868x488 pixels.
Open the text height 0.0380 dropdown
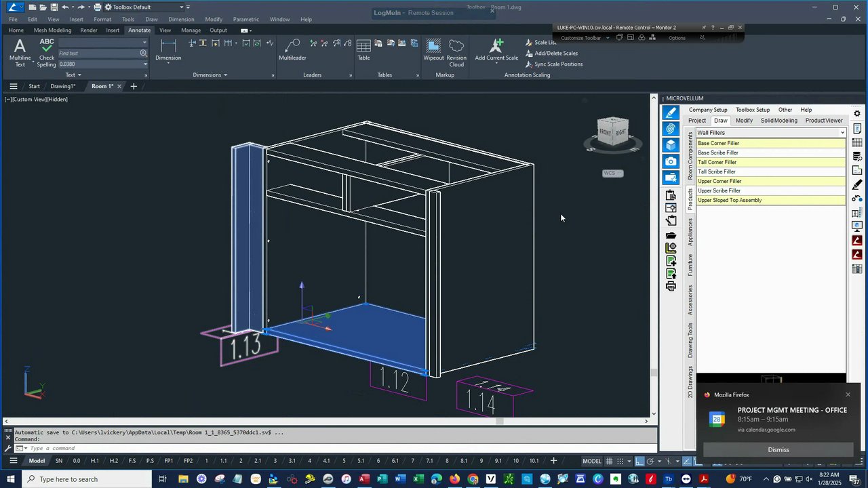click(144, 64)
